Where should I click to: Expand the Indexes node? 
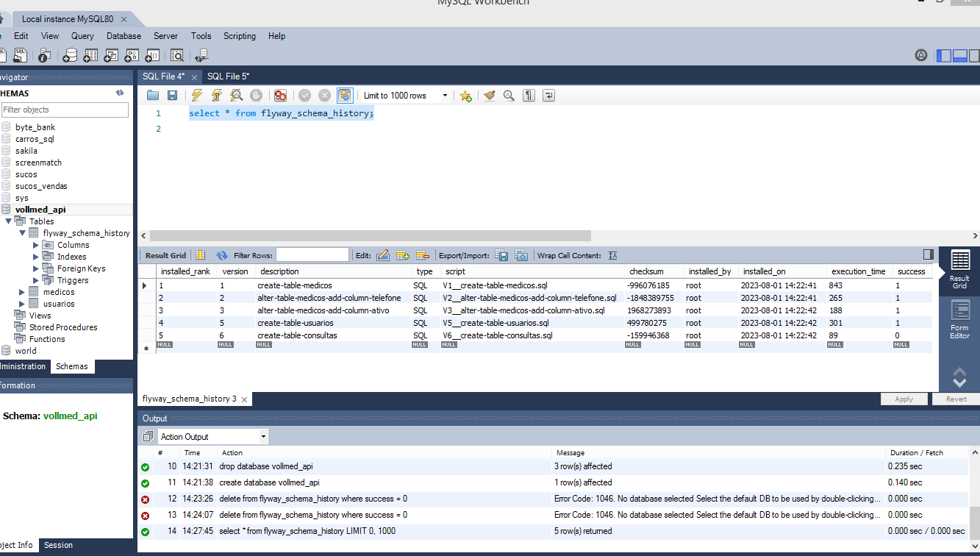click(x=37, y=257)
